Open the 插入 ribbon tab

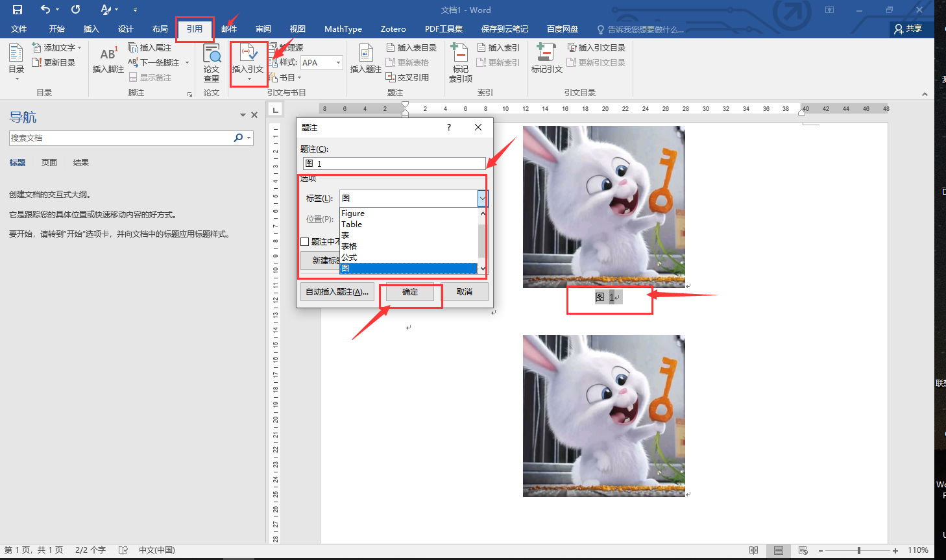tap(91, 29)
